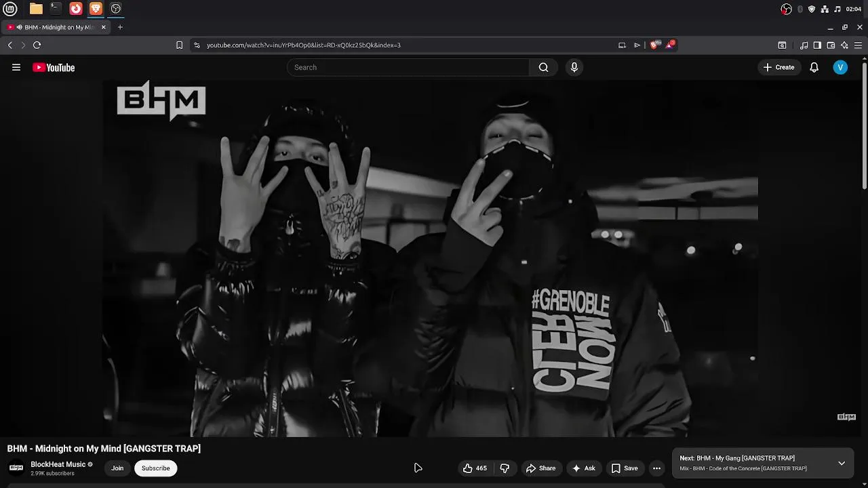Click Next: BHM - My Gang text
868x488 pixels.
click(737, 458)
